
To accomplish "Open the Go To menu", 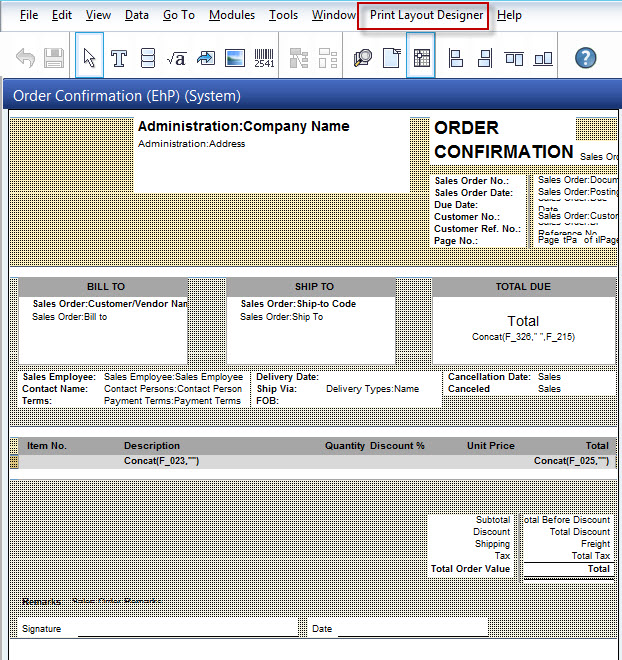I will click(x=179, y=15).
